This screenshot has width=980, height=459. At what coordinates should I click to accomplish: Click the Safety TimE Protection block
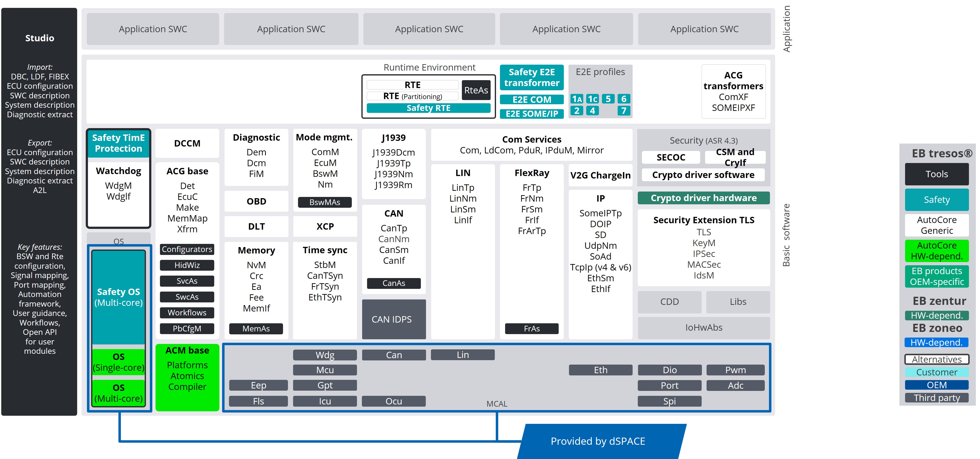click(x=118, y=143)
